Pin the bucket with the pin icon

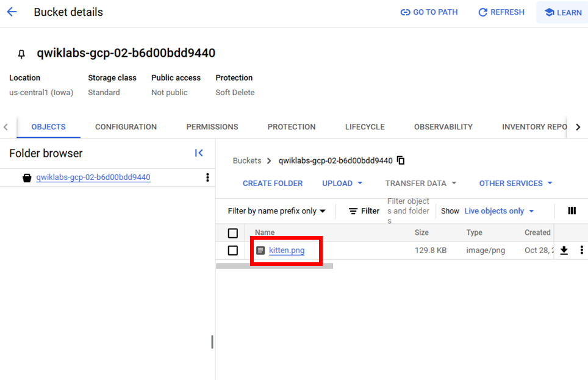21,54
